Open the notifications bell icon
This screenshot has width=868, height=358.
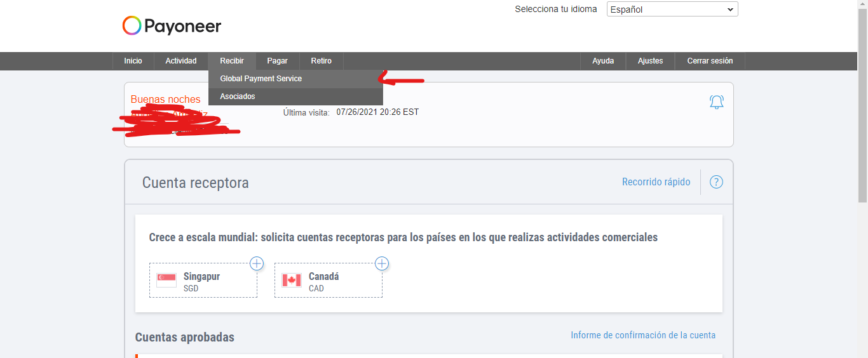click(716, 102)
